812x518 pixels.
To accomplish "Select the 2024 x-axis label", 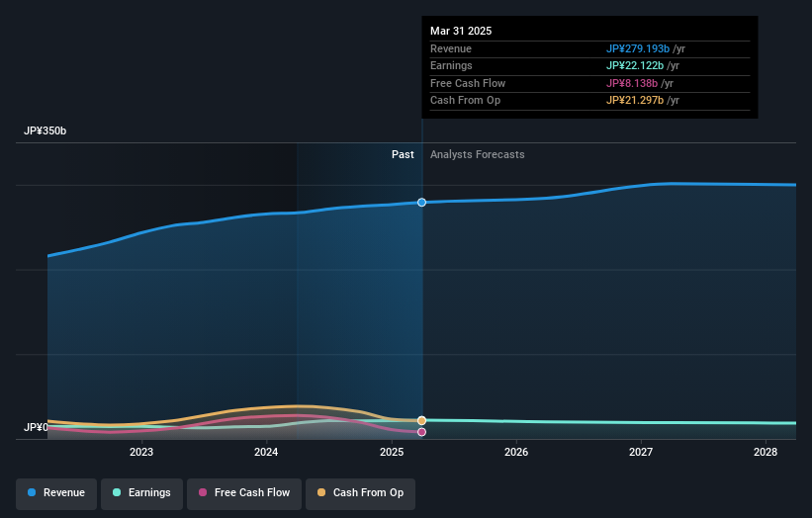I will click(x=266, y=453).
